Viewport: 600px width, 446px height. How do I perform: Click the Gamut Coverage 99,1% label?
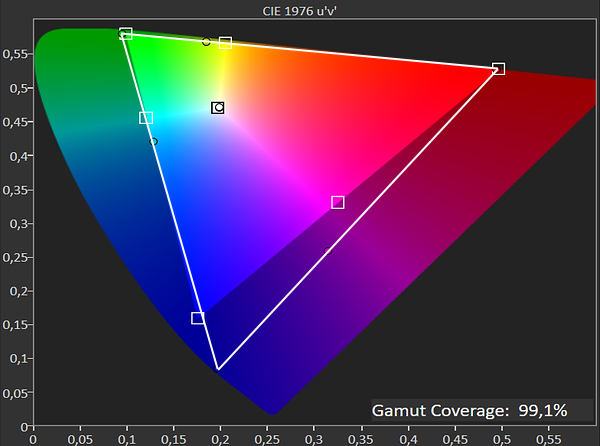point(469,410)
